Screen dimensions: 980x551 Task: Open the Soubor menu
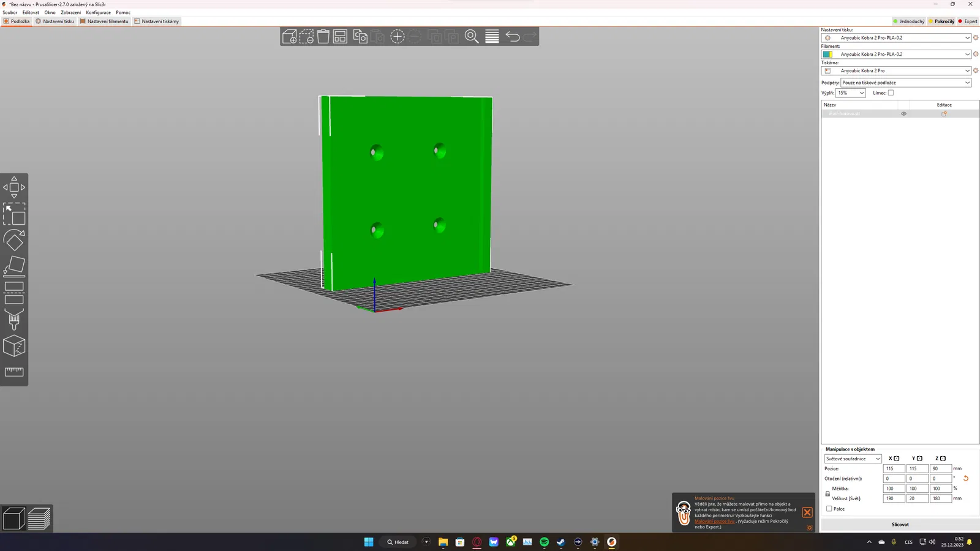[10, 12]
